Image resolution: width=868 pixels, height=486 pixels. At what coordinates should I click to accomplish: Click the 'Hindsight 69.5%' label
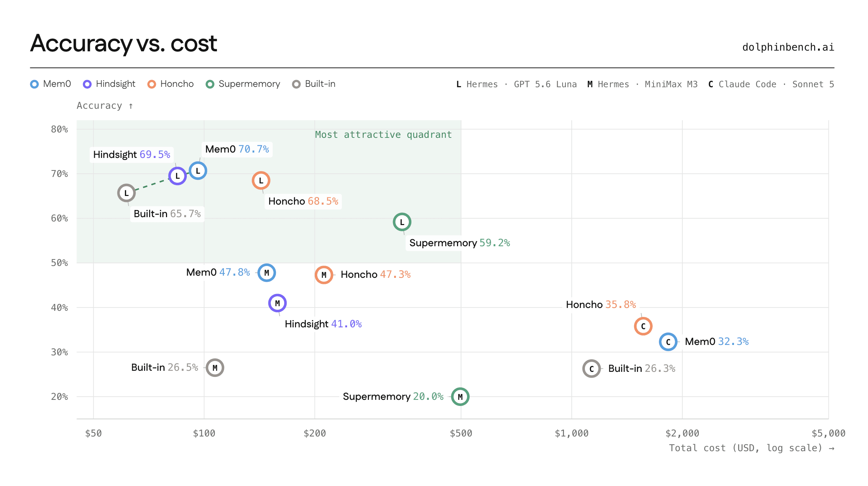pos(132,154)
